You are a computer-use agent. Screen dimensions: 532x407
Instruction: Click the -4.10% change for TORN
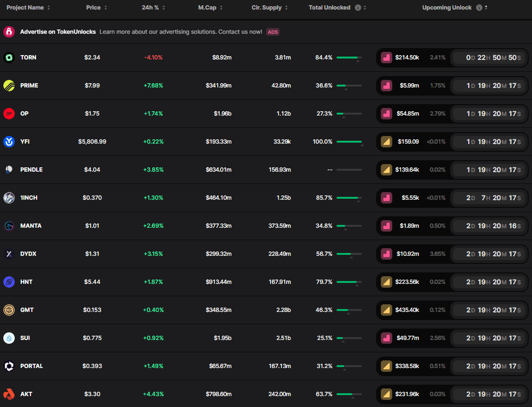point(154,58)
